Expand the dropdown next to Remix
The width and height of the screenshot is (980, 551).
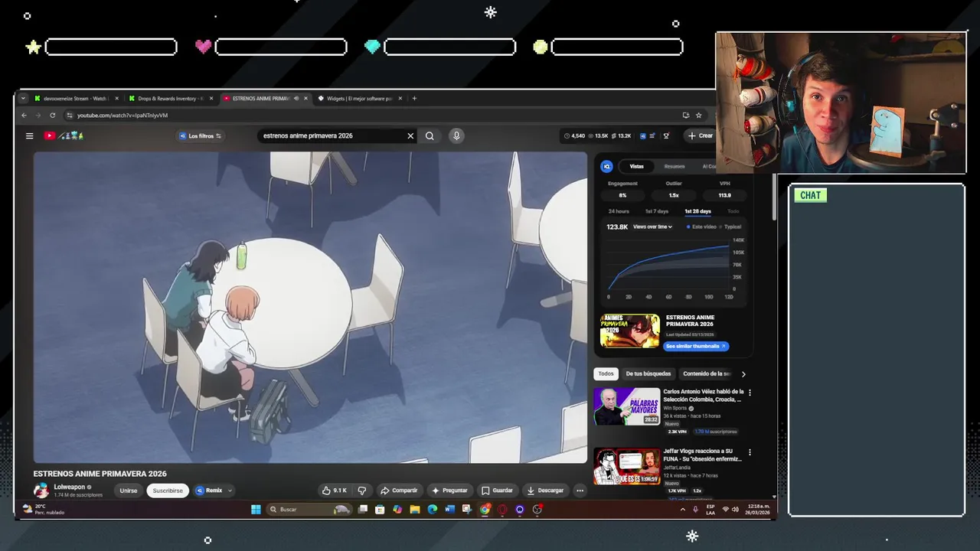(x=230, y=491)
